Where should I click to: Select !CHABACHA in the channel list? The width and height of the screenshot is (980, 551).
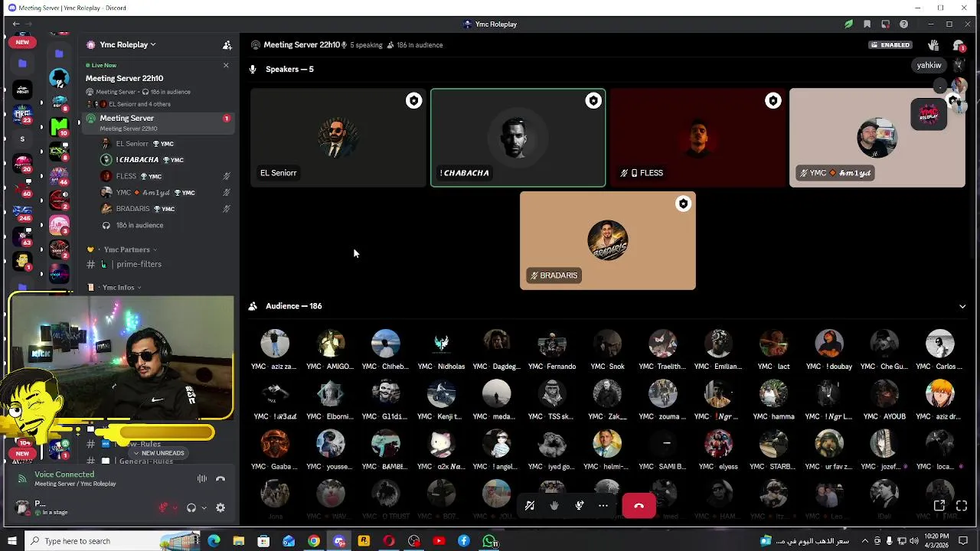point(137,160)
